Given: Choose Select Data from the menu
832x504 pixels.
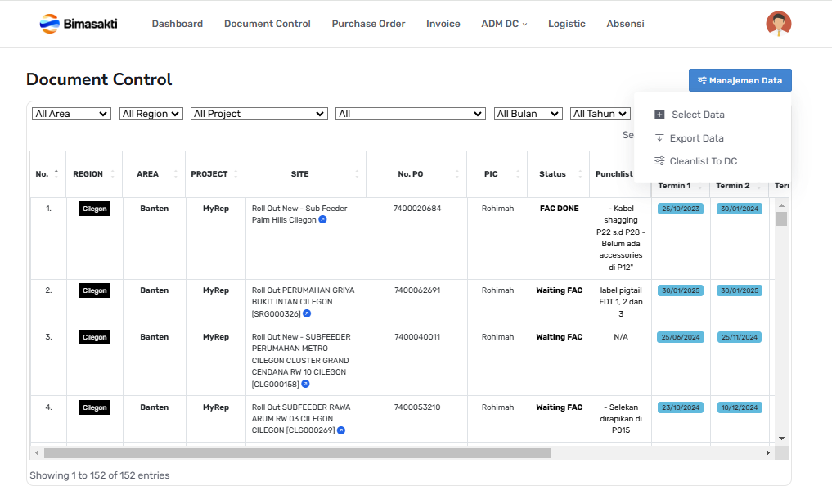Looking at the screenshot, I should coord(697,115).
